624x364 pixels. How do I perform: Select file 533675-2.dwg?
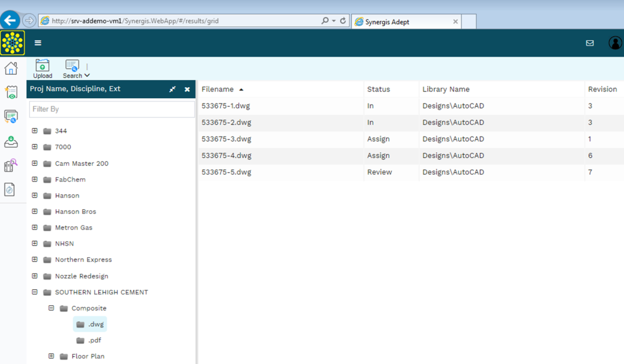(x=226, y=123)
